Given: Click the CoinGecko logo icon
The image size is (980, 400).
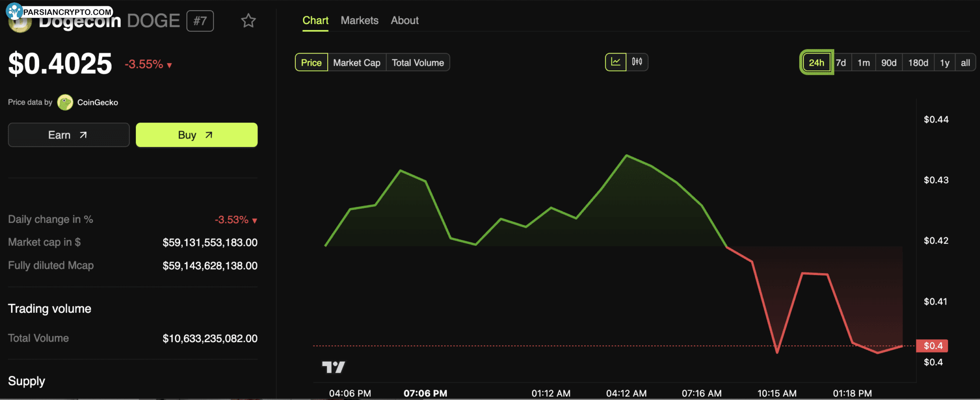Looking at the screenshot, I should (65, 102).
